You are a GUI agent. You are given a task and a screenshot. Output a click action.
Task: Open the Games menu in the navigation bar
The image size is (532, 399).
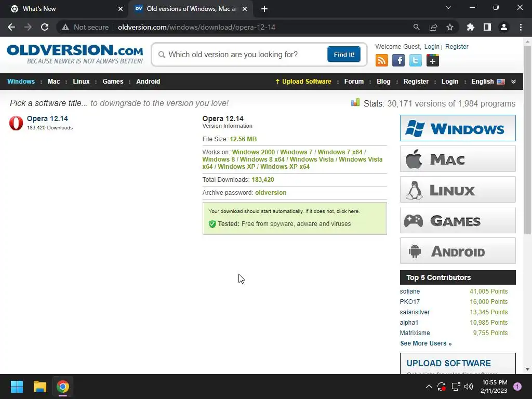click(113, 82)
